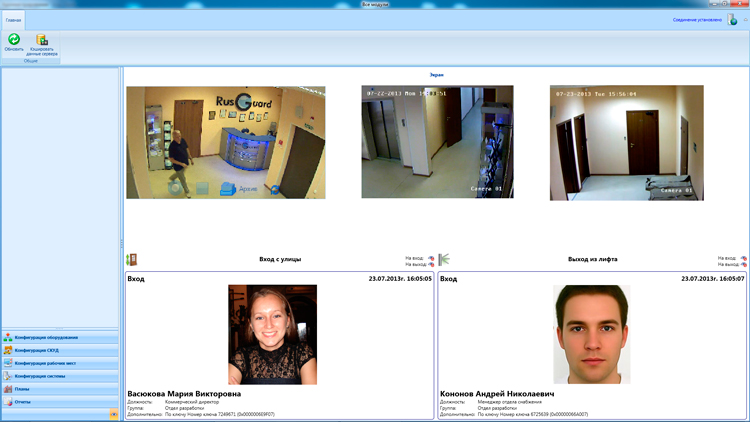Click the stop square icon on the camera overlay

pyautogui.click(x=202, y=188)
